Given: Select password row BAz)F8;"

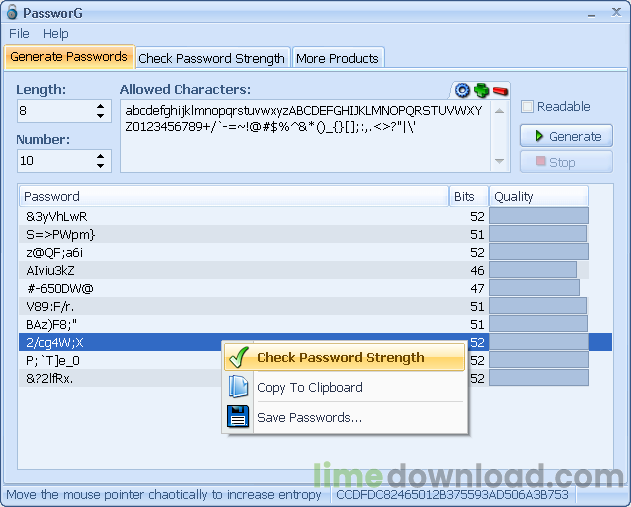Looking at the screenshot, I should [x=304, y=324].
